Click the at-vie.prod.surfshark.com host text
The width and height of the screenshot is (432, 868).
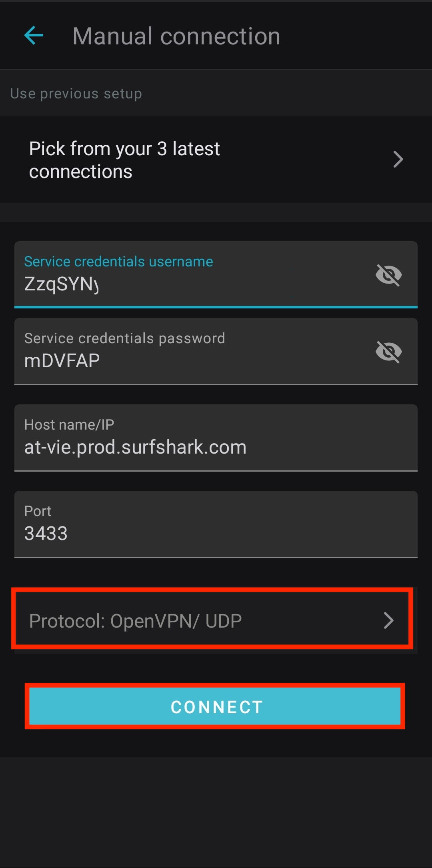(135, 447)
